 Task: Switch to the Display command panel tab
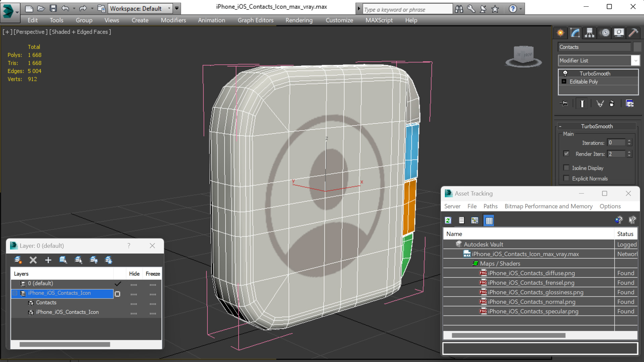coord(619,33)
